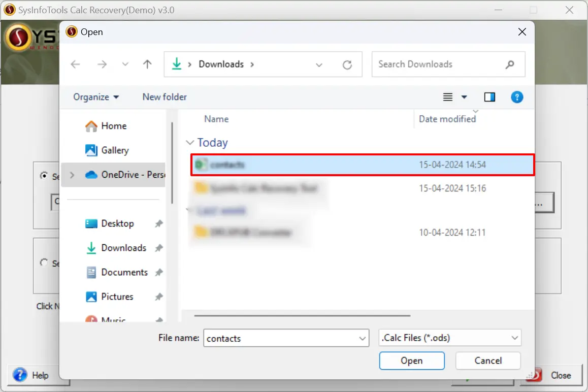Collapse the Today group
This screenshot has width=588, height=392.
point(190,143)
